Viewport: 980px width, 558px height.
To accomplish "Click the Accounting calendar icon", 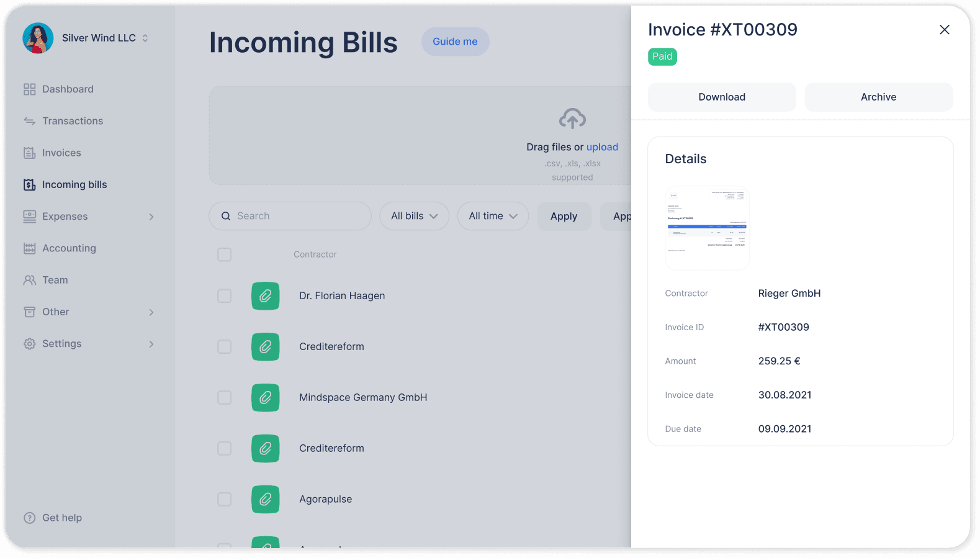I will coord(29,248).
